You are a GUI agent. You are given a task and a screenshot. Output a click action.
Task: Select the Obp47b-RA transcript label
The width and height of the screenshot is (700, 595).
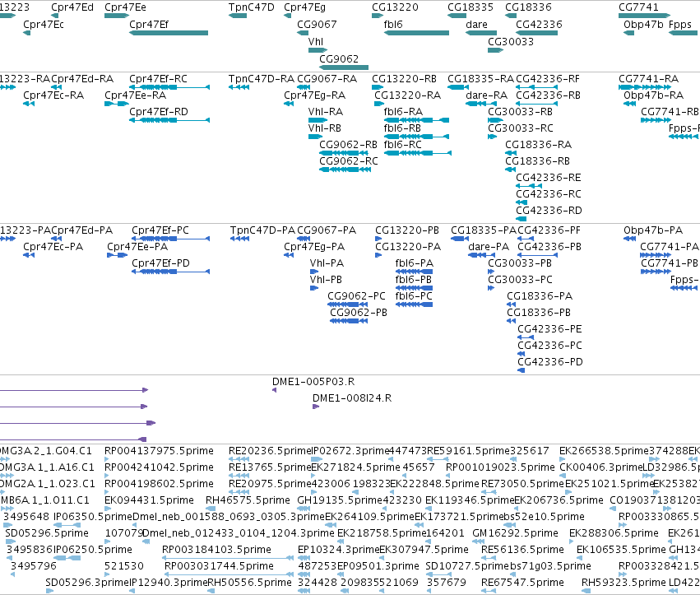click(x=654, y=95)
